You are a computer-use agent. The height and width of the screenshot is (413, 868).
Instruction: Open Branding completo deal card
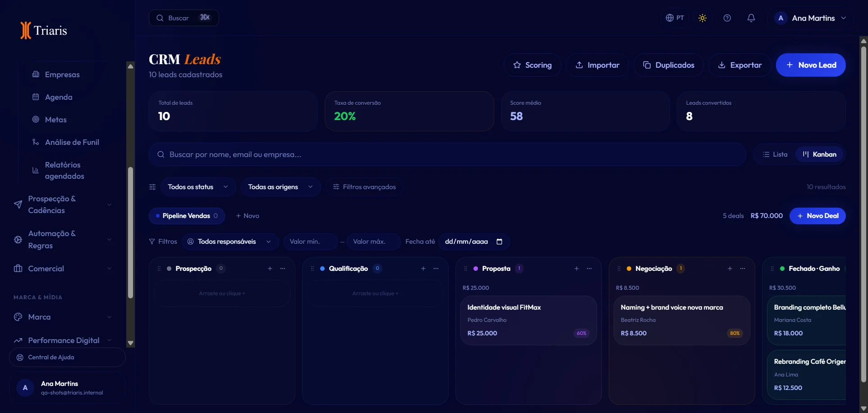pyautogui.click(x=807, y=320)
